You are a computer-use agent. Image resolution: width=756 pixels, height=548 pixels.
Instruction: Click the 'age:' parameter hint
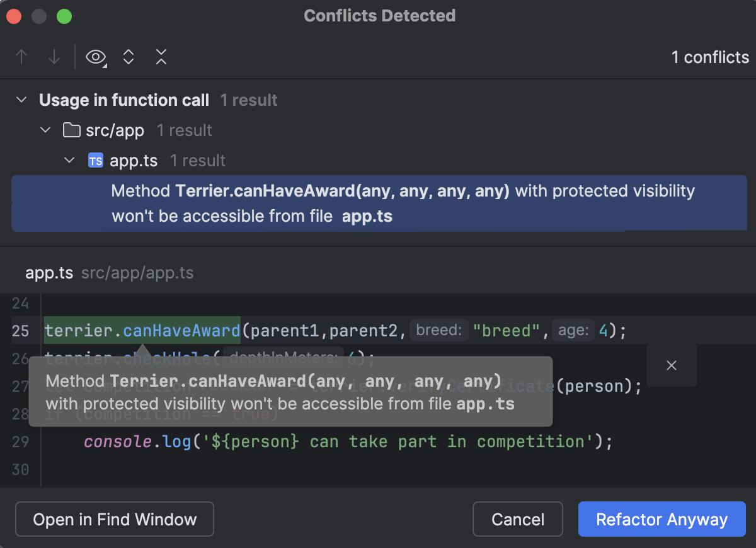point(573,330)
